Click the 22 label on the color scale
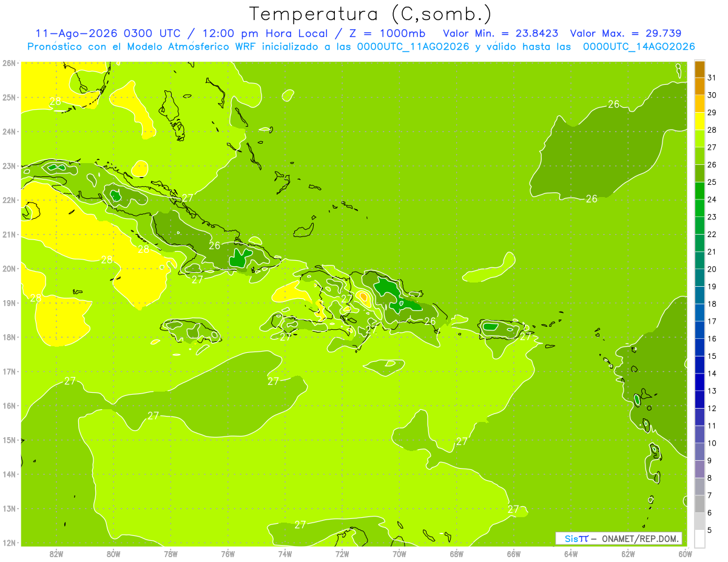The height and width of the screenshot is (562, 728). click(712, 235)
